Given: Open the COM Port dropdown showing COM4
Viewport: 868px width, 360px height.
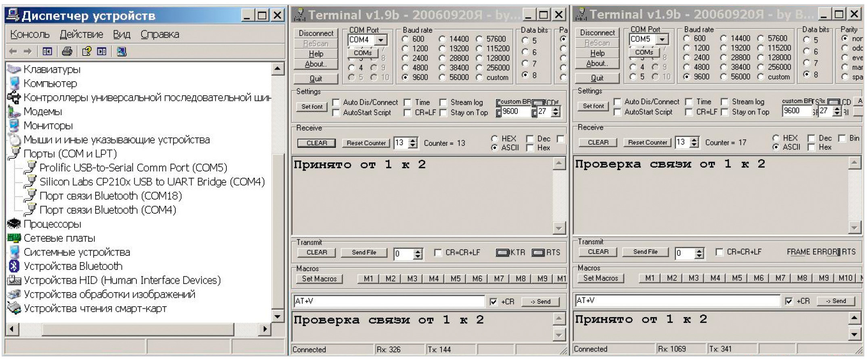Looking at the screenshot, I should [381, 40].
